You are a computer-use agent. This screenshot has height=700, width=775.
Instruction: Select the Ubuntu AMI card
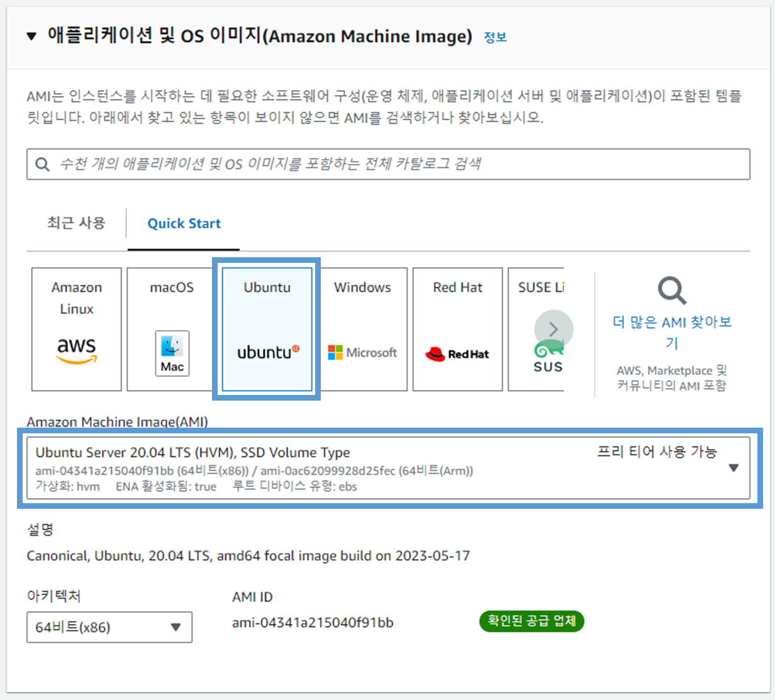coord(267,329)
